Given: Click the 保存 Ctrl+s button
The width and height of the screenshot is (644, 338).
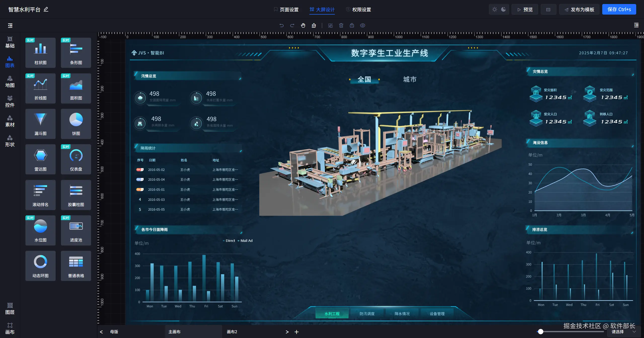Looking at the screenshot, I should tap(619, 9).
